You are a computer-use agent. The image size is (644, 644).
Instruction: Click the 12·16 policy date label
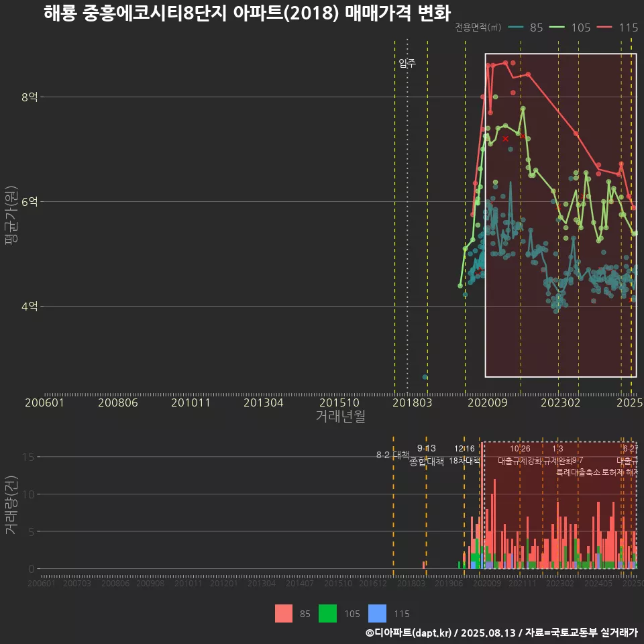[x=464, y=449]
